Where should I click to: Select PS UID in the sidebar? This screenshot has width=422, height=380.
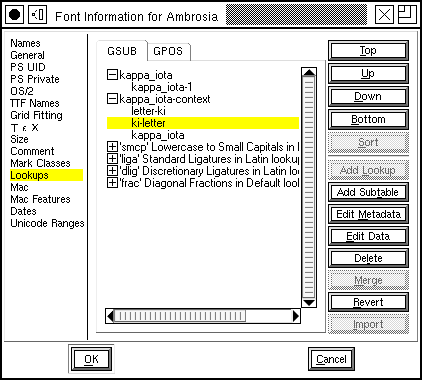(x=28, y=67)
